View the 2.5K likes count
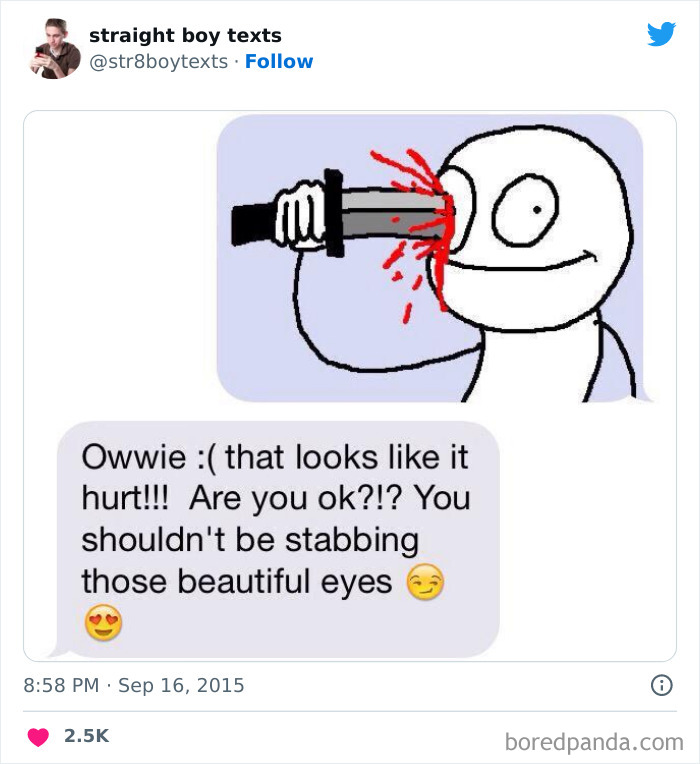The height and width of the screenshot is (764, 700). (86, 736)
